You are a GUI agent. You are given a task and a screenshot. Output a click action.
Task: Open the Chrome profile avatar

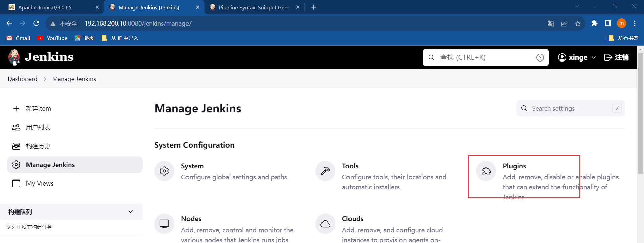[622, 23]
